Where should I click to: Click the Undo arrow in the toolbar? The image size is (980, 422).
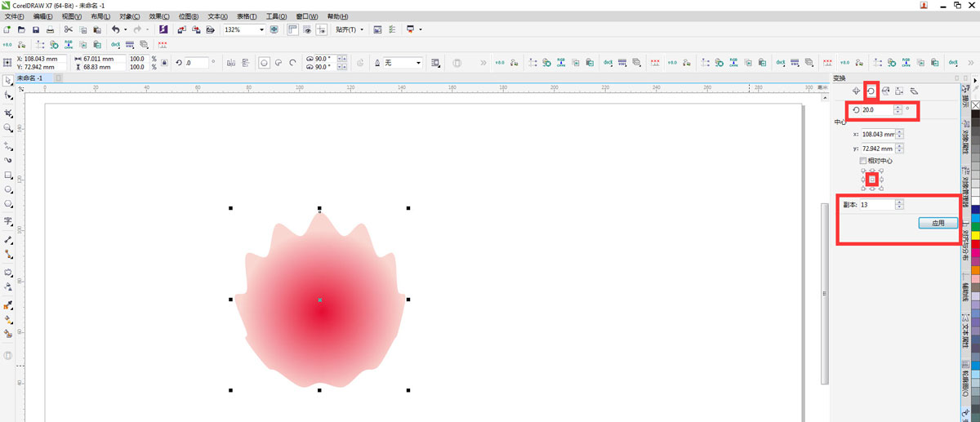click(115, 29)
